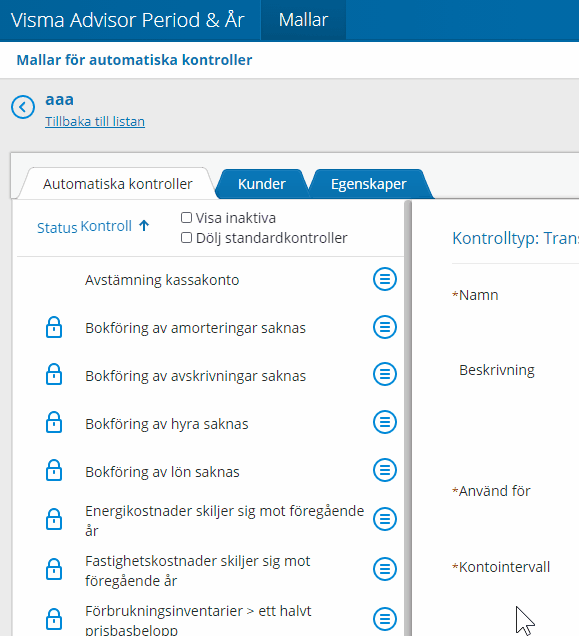This screenshot has width=579, height=636.
Task: Click the control list vertical scrollbar
Action: 408,418
